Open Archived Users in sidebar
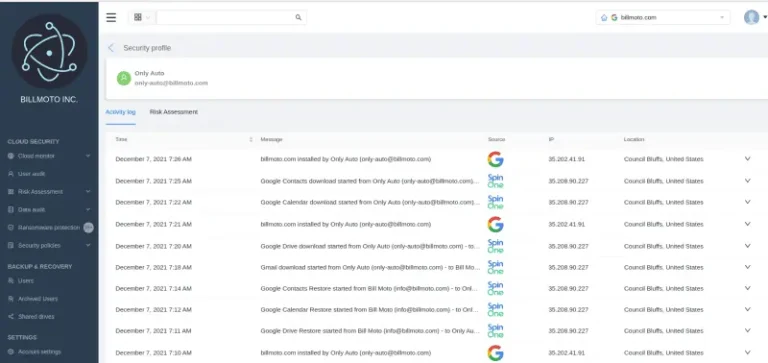The height and width of the screenshot is (363, 768). point(38,299)
